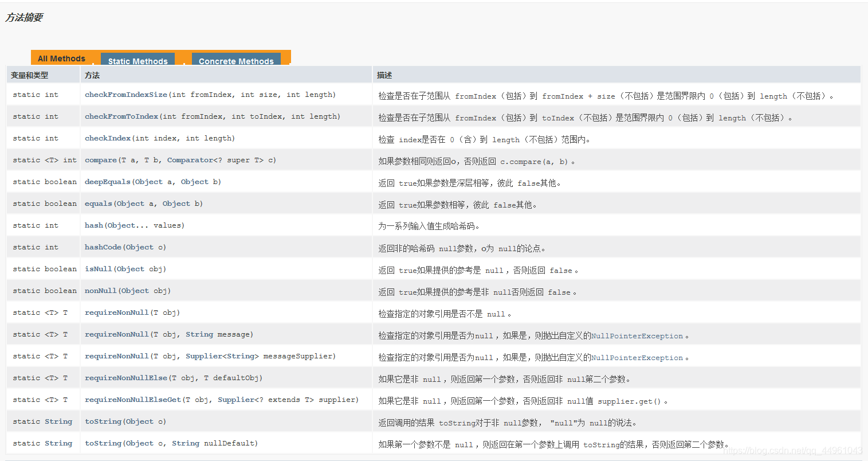Click NullPointerException link in messageSupplier row

coord(637,358)
